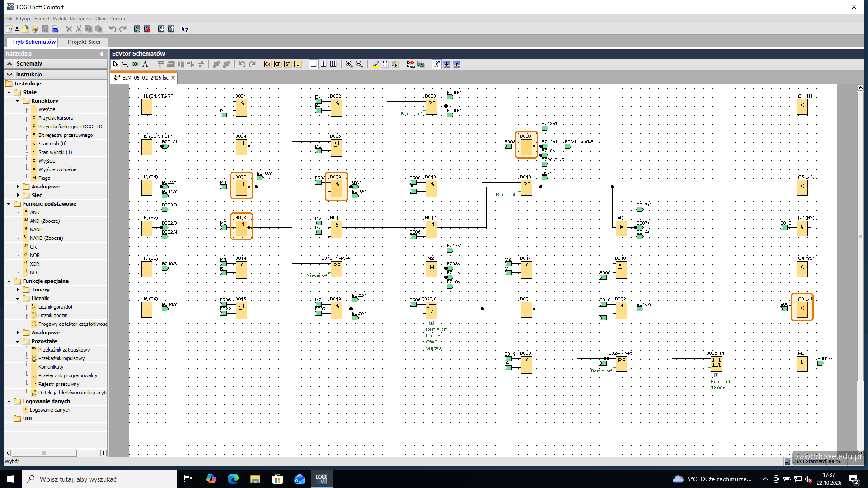
Task: Start circuit simulation with SIM icon
Action: [x=410, y=64]
